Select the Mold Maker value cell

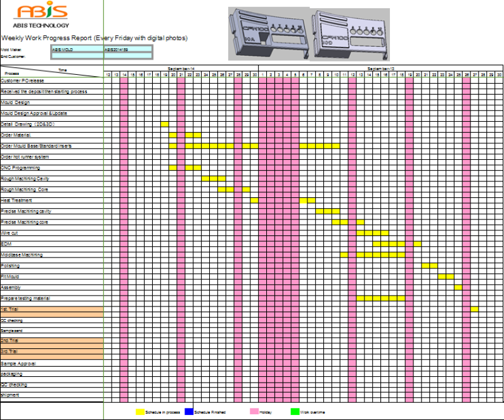pyautogui.click(x=76, y=49)
